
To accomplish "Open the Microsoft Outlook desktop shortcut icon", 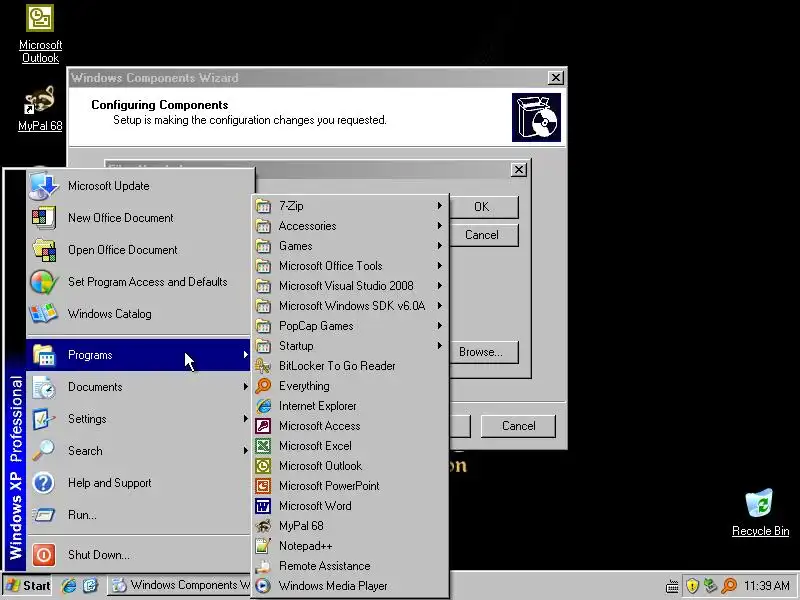I will coord(40,18).
